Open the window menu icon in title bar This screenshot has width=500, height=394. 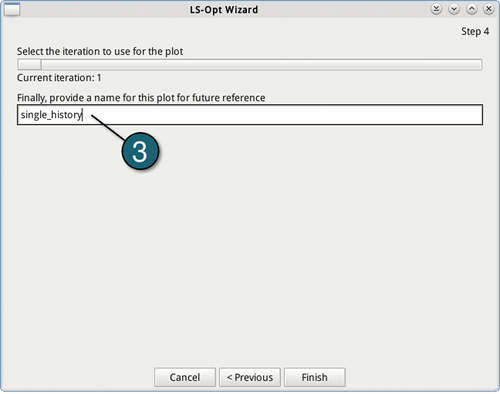[12, 9]
